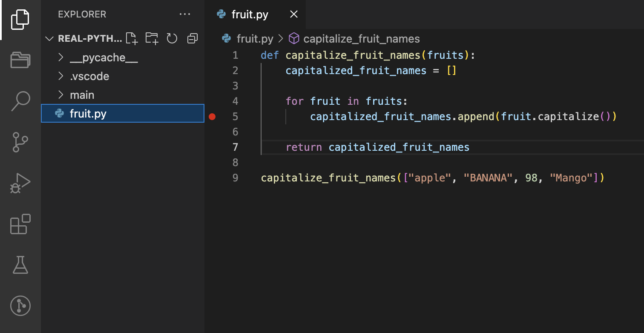Switch to the fruit.py editor tab
Viewport: 644px width, 333px height.
[249, 14]
